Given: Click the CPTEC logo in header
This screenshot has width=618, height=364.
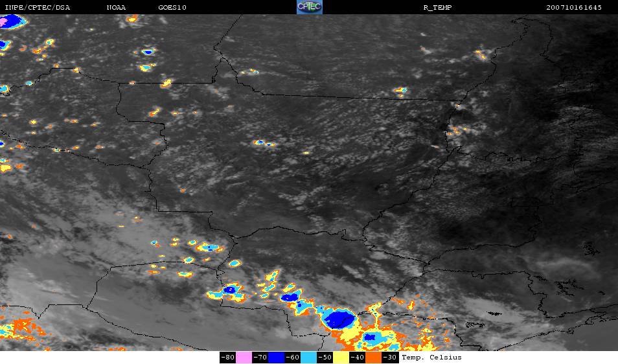Looking at the screenshot, I should [310, 7].
